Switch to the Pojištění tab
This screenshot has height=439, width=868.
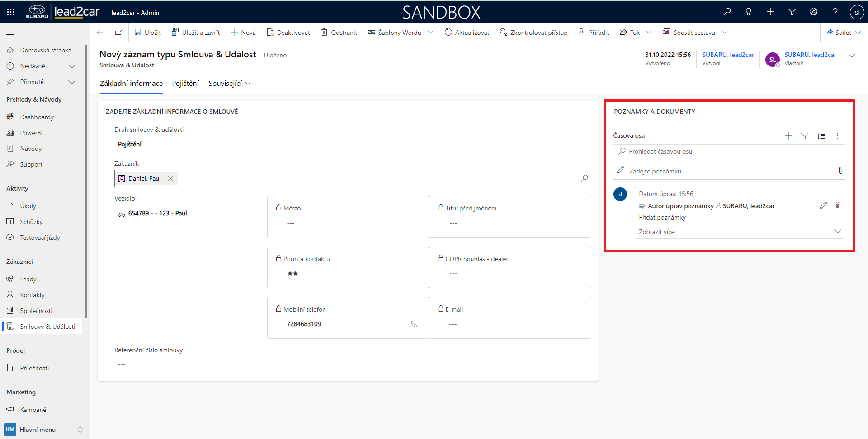[185, 84]
